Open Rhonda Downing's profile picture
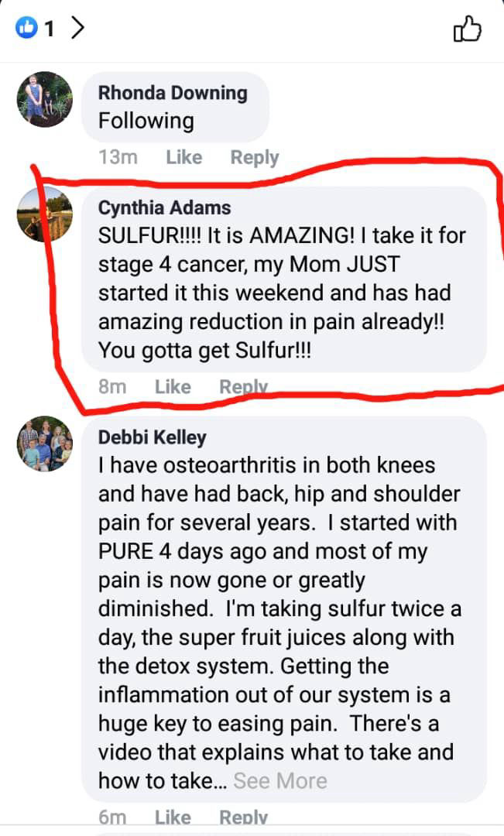 (x=45, y=99)
